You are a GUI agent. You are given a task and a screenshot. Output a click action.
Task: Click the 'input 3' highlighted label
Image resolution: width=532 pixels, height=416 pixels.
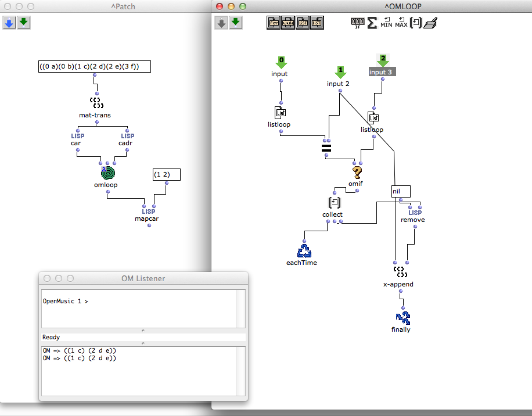tap(382, 72)
